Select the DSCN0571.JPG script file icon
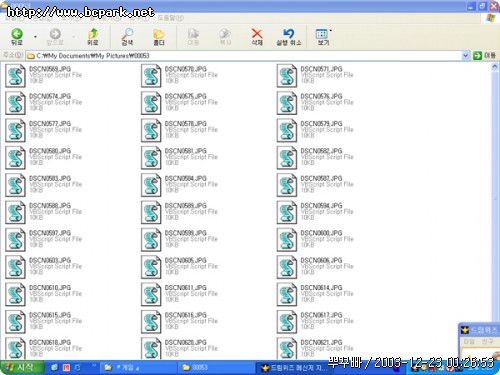500x375 pixels. [x=287, y=76]
